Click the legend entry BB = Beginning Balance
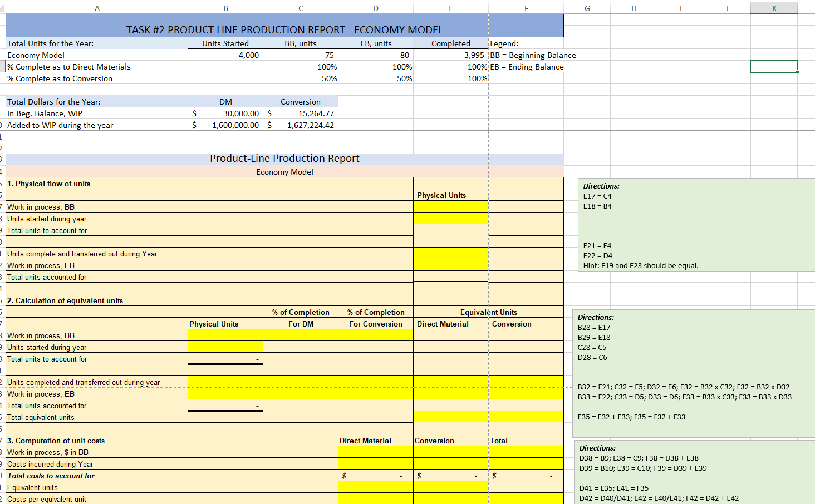The height and width of the screenshot is (504, 815). tap(533, 55)
